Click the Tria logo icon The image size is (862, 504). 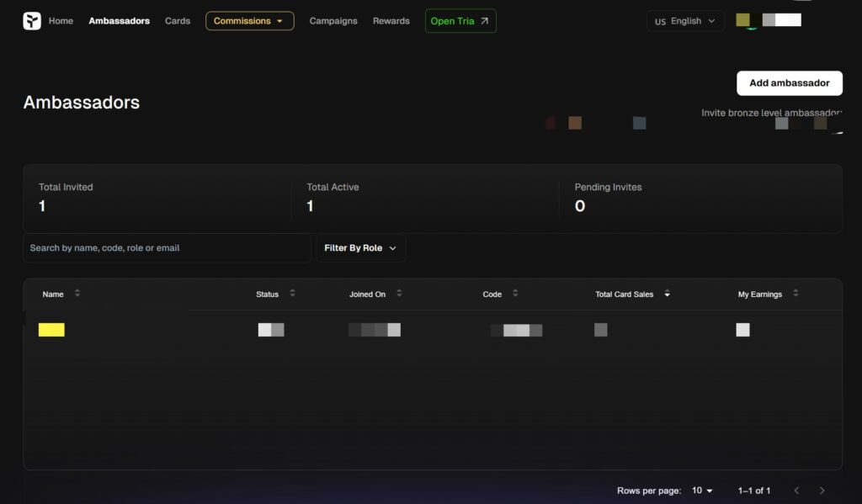pos(32,21)
